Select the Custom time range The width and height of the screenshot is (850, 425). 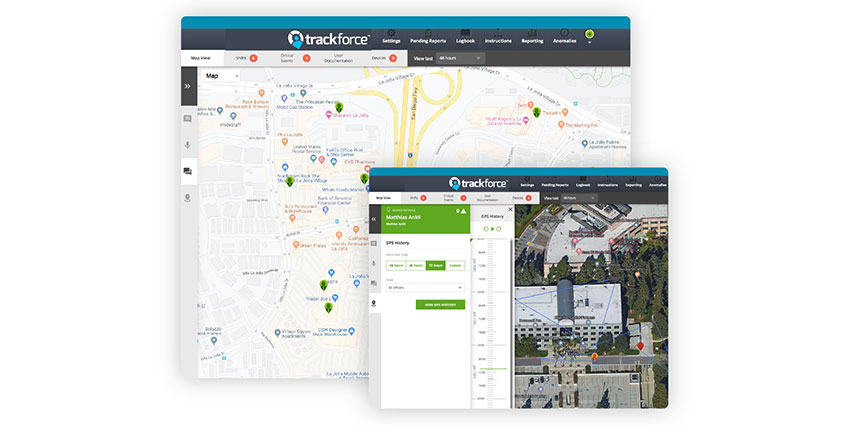[455, 266]
